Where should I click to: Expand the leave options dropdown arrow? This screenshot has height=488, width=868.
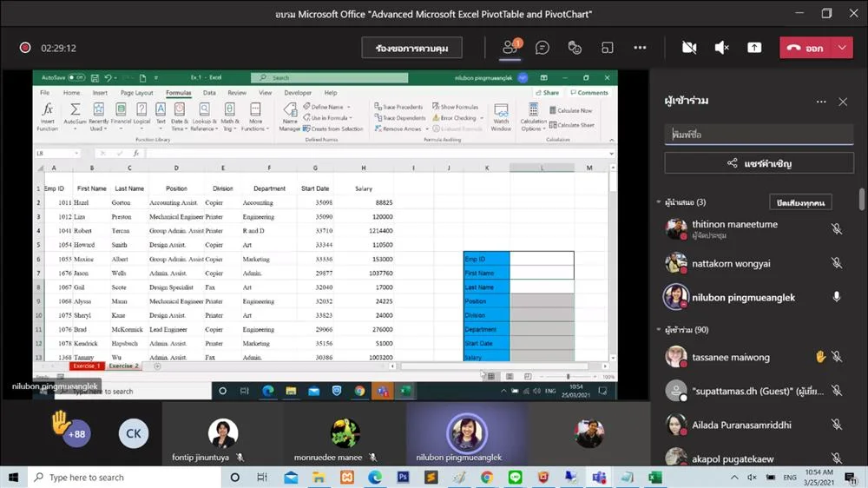842,48
